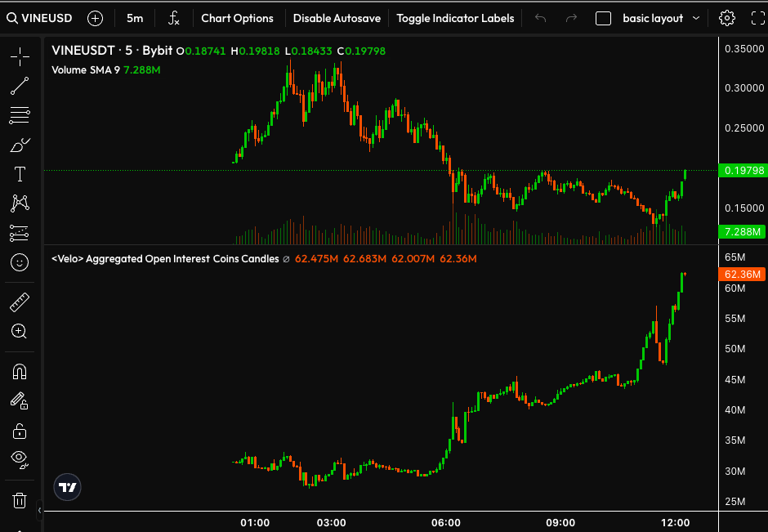Screen dimensions: 768x532
Task: Select the text annotation tool
Action: 20,174
